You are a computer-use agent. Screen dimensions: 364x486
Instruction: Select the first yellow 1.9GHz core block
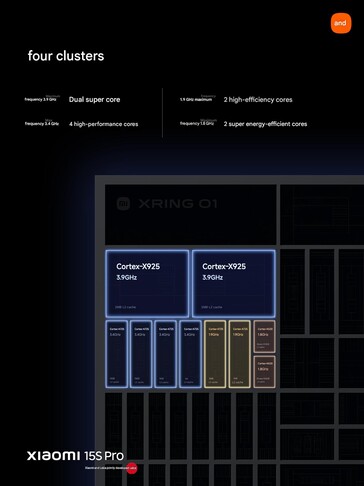215,354
